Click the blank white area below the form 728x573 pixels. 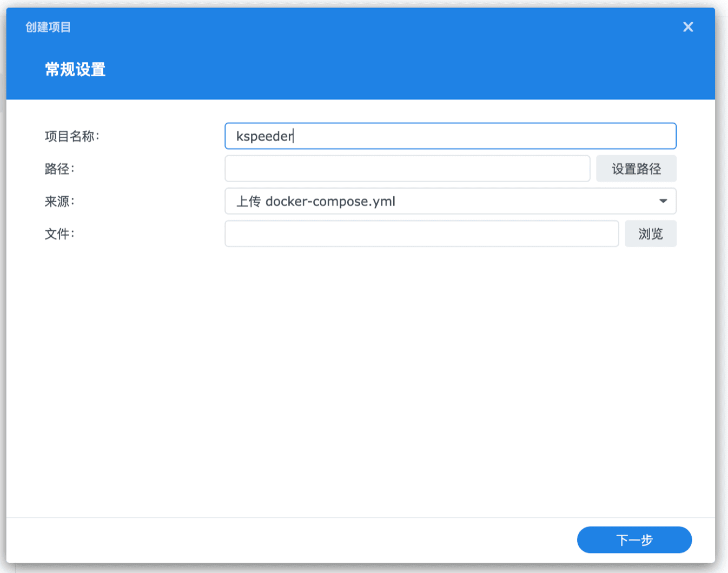pyautogui.click(x=360, y=378)
